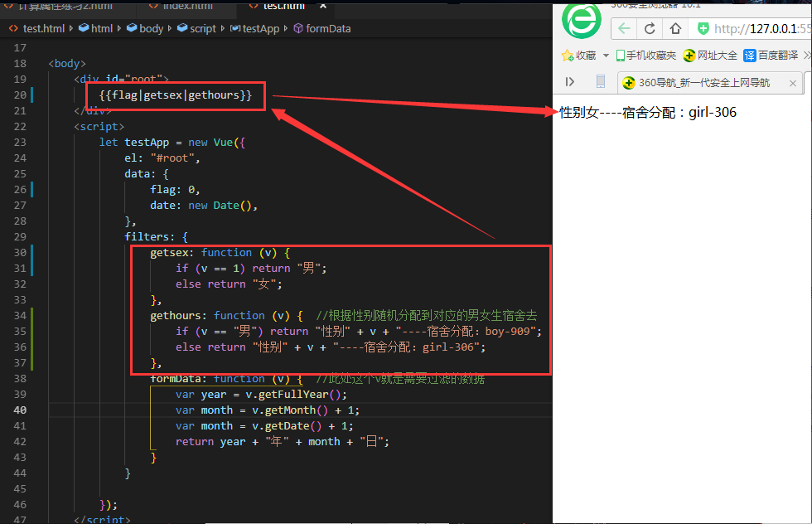This screenshot has height=524, width=812.
Task: Click formData in the breadcrumb path
Action: point(328,28)
